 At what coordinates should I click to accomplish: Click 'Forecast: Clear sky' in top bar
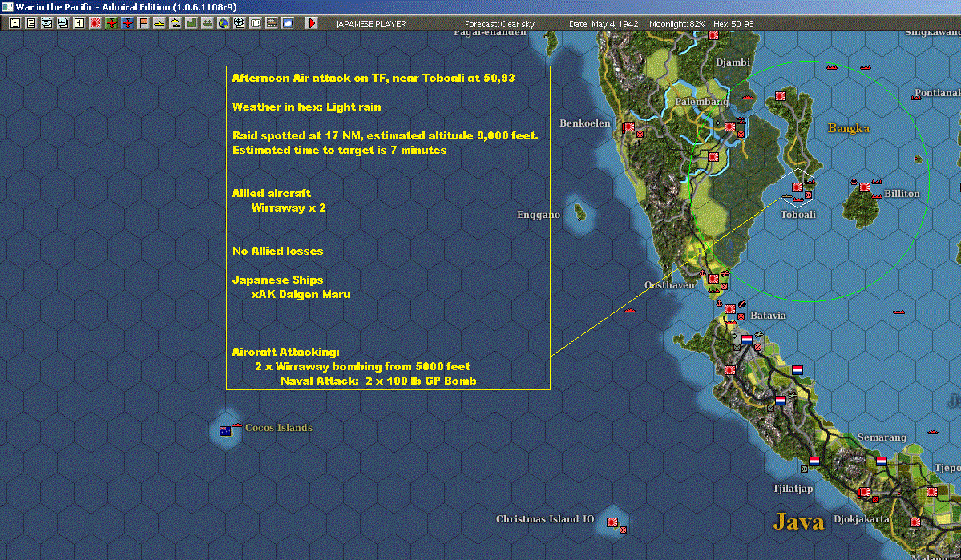pyautogui.click(x=499, y=24)
